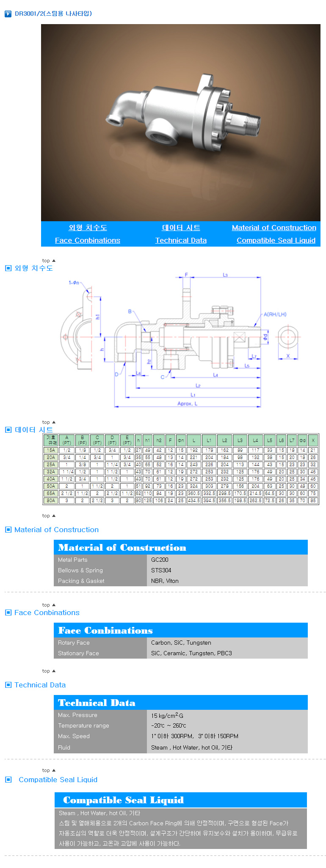This screenshot has width=326, height=868.
Task: Click the 192 value in the 15A row
Action: click(194, 450)
